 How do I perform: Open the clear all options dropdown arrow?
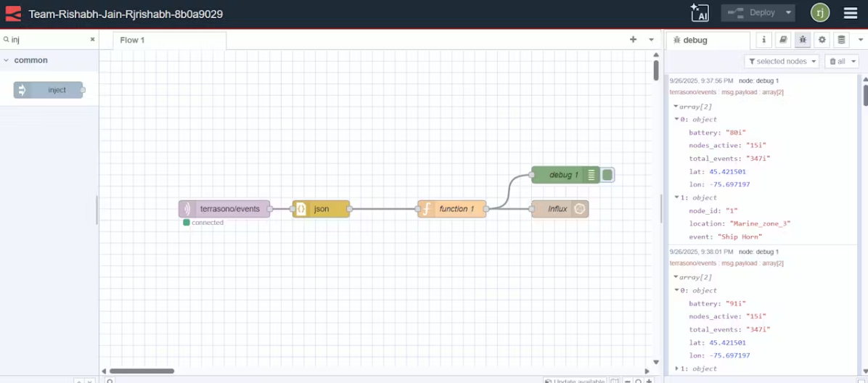click(853, 62)
